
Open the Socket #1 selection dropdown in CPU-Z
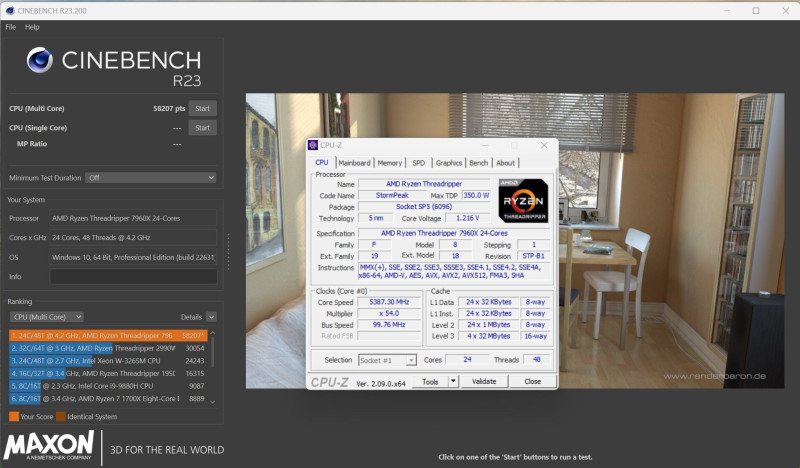tap(387, 360)
